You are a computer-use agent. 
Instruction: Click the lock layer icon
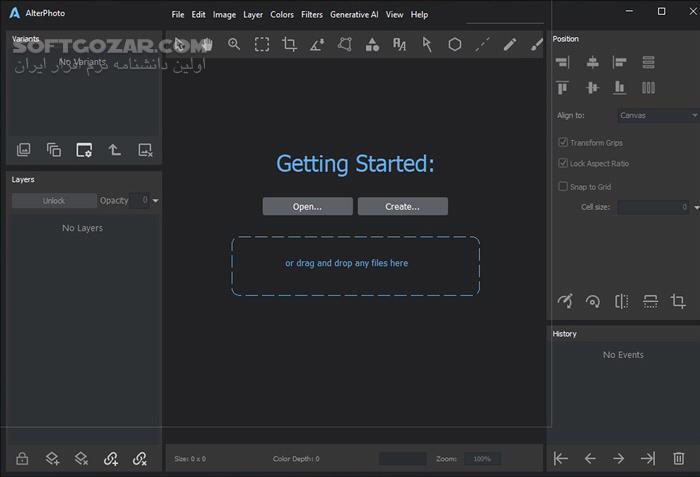(22, 459)
